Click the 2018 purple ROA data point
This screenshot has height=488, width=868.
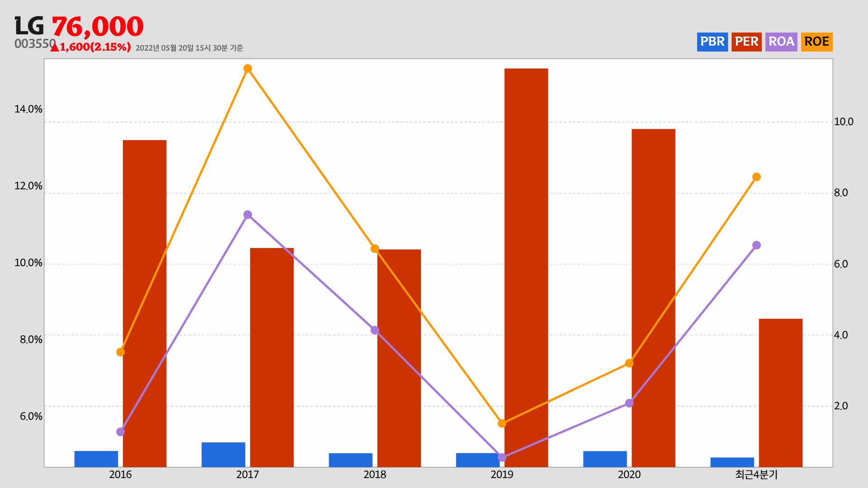click(x=375, y=330)
